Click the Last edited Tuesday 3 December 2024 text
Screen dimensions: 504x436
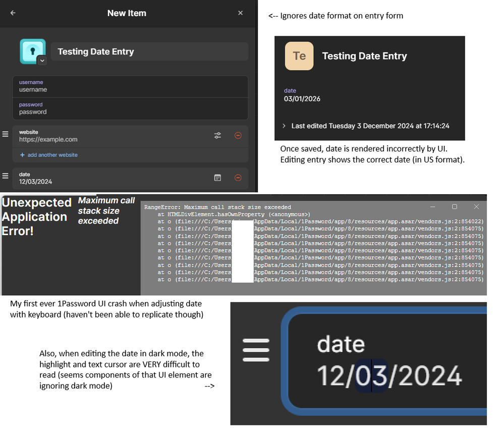pyautogui.click(x=370, y=126)
